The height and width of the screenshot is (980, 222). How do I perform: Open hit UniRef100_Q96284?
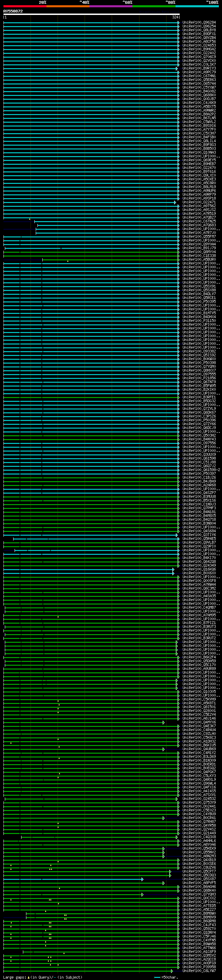[199, 23]
